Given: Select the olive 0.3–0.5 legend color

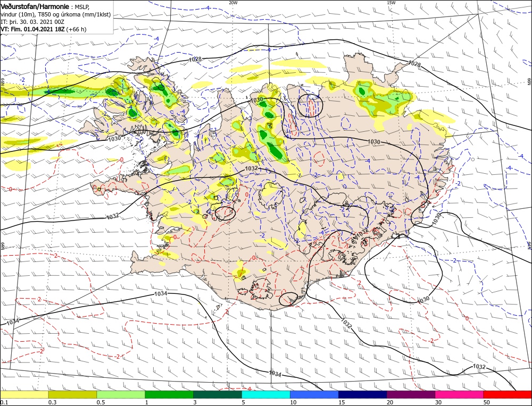Looking at the screenshot, I should 72,394.
